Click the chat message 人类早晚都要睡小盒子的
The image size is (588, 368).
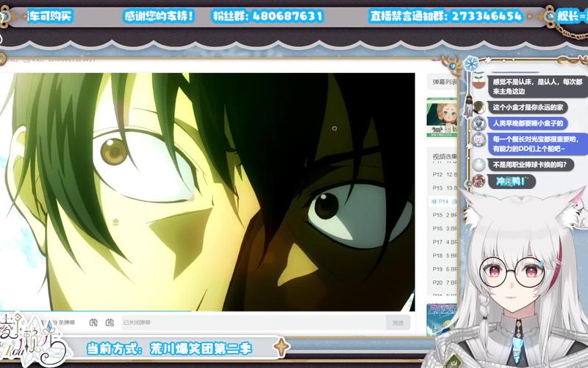[528, 123]
